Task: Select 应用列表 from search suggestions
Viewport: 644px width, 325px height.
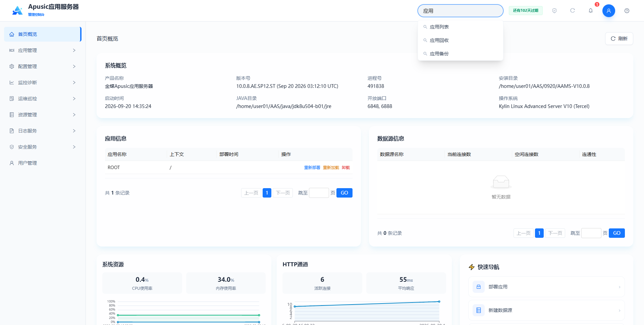Action: [460, 27]
